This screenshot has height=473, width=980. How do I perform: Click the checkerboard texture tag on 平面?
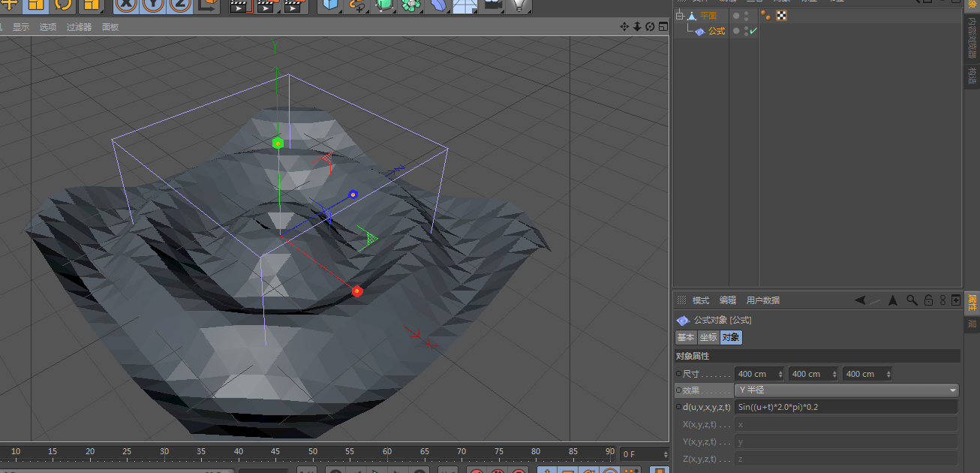(x=781, y=16)
